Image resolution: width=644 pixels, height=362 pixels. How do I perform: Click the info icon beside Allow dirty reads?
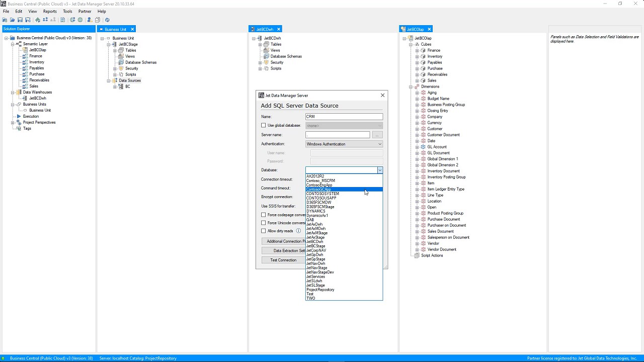click(298, 231)
